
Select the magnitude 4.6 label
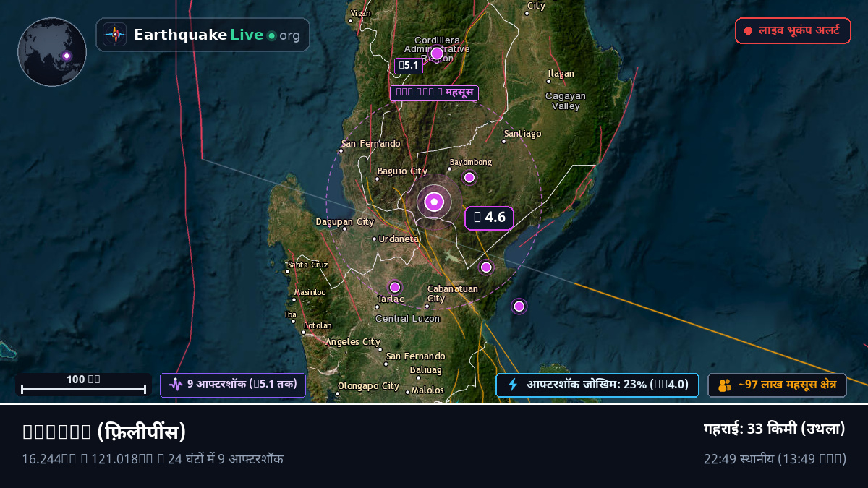489,217
